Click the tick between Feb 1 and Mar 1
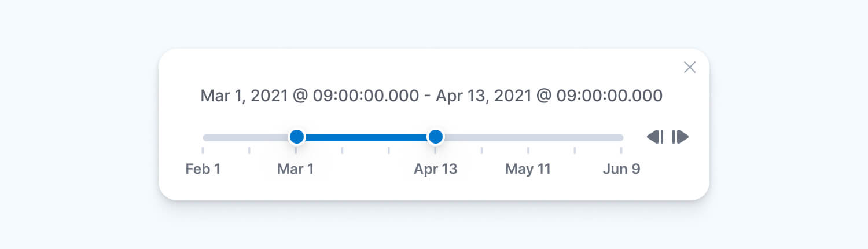Image resolution: width=868 pixels, height=249 pixels. click(249, 151)
